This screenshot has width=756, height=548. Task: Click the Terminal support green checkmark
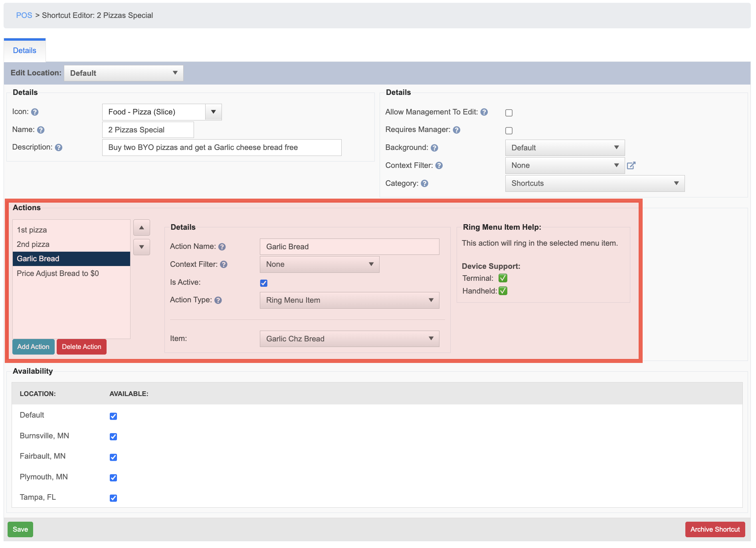503,278
